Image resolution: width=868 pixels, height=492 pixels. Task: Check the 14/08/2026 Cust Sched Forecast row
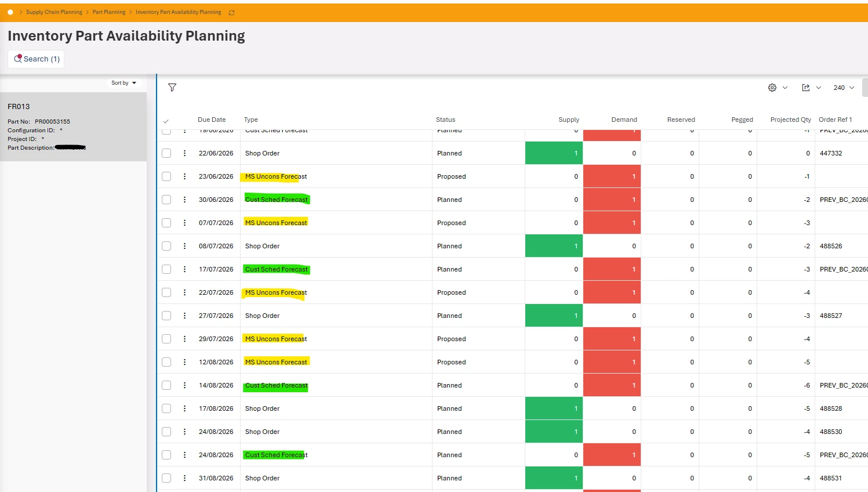(x=166, y=385)
